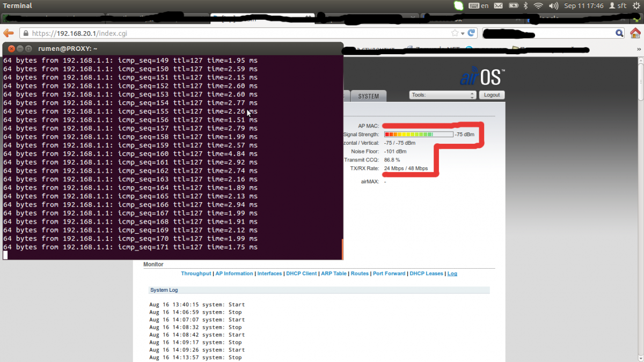Viewport: 644px width, 362px height.
Task: Open the Wi-Fi network indicator
Action: click(x=538, y=6)
